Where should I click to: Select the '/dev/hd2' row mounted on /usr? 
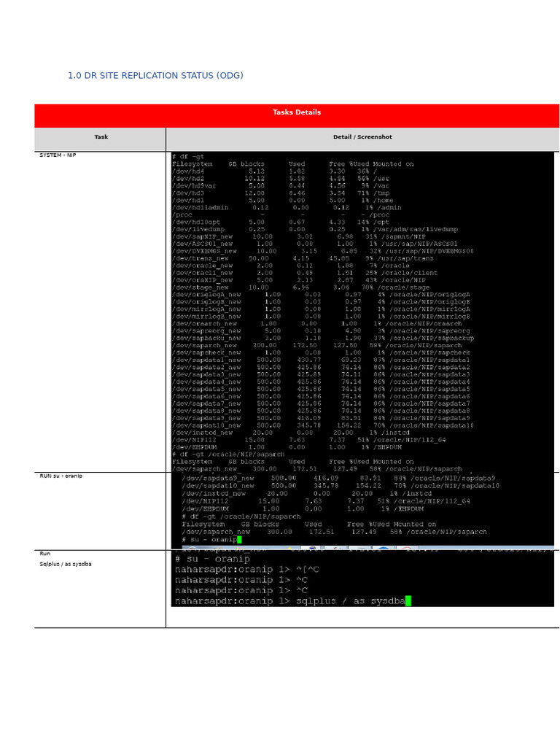coord(281,179)
